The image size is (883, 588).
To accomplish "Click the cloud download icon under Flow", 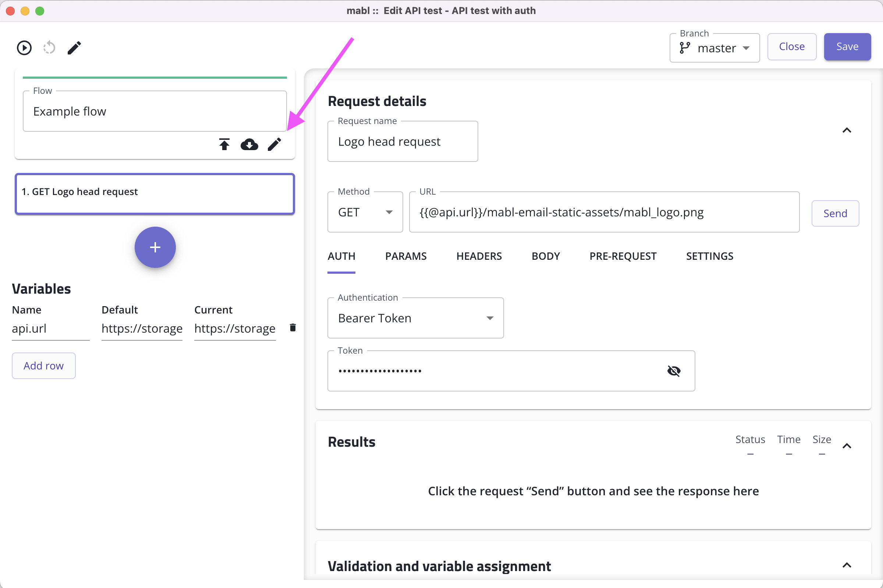I will pos(249,144).
